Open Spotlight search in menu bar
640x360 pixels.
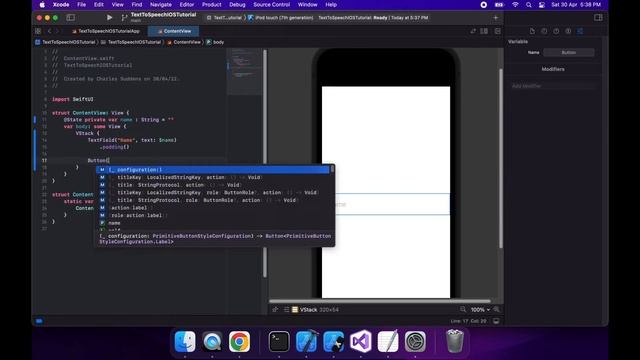point(529,5)
